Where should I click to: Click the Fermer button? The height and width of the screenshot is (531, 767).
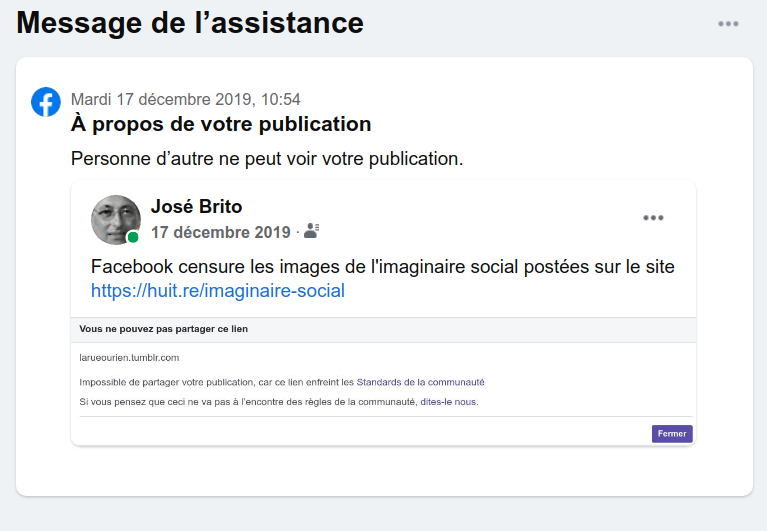672,434
